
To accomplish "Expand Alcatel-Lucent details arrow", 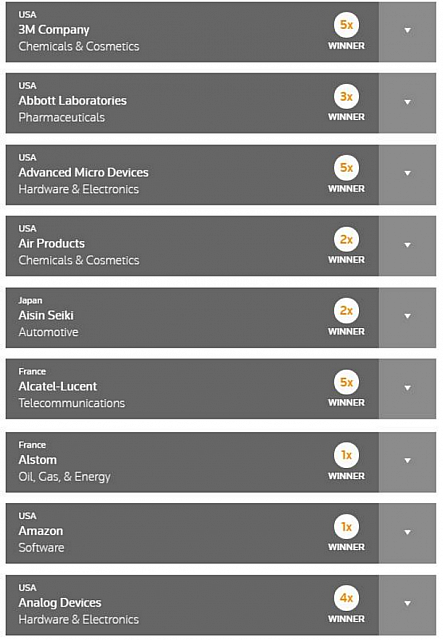I will (407, 389).
